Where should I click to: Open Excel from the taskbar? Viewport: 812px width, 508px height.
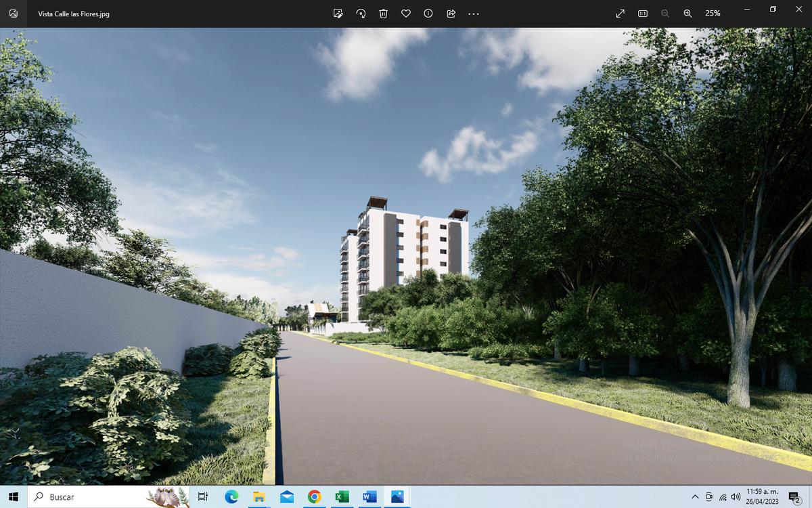point(342,496)
